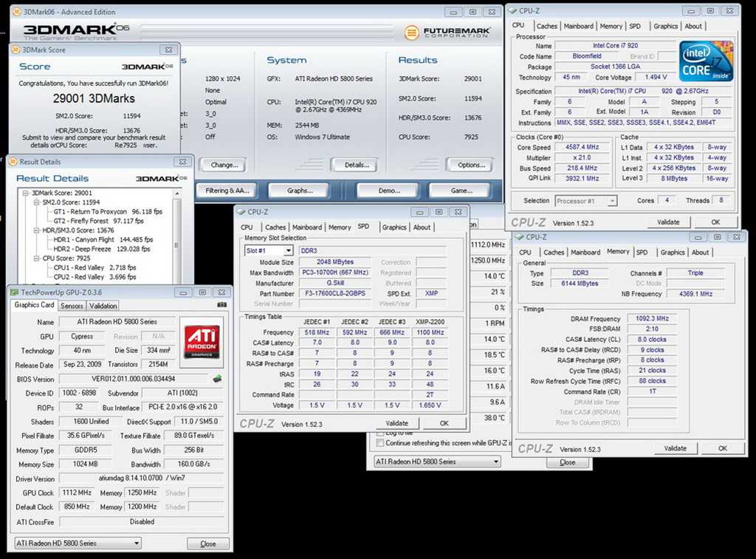Click the Intel Core i7 logo
Image resolution: width=756 pixels, height=559 pixels.
[707, 61]
